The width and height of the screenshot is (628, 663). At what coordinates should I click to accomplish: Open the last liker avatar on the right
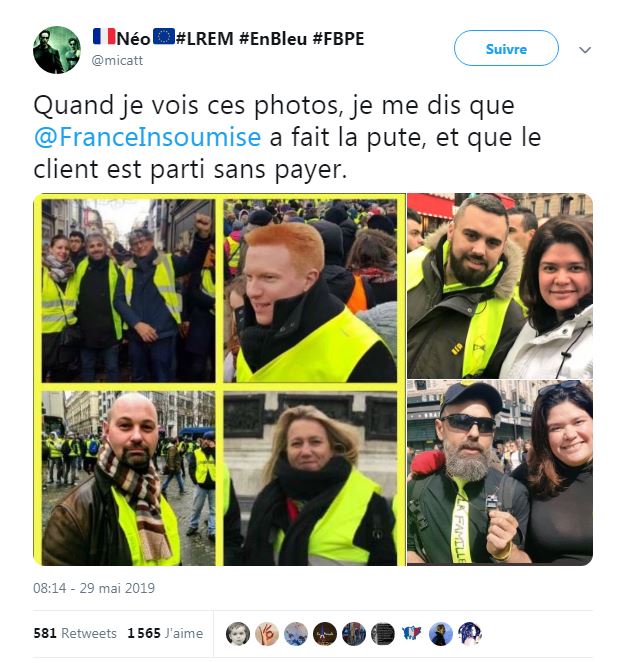470,634
